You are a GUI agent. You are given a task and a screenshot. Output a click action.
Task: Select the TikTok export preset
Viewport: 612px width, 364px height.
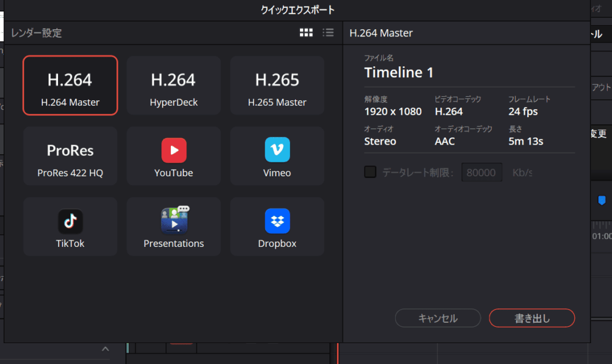point(71,227)
